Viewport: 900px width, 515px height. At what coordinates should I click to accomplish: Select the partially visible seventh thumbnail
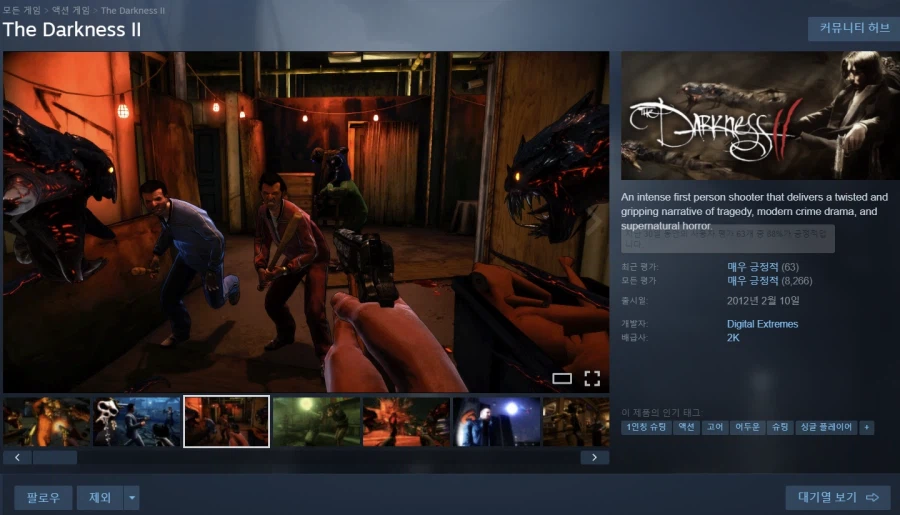[x=576, y=421]
